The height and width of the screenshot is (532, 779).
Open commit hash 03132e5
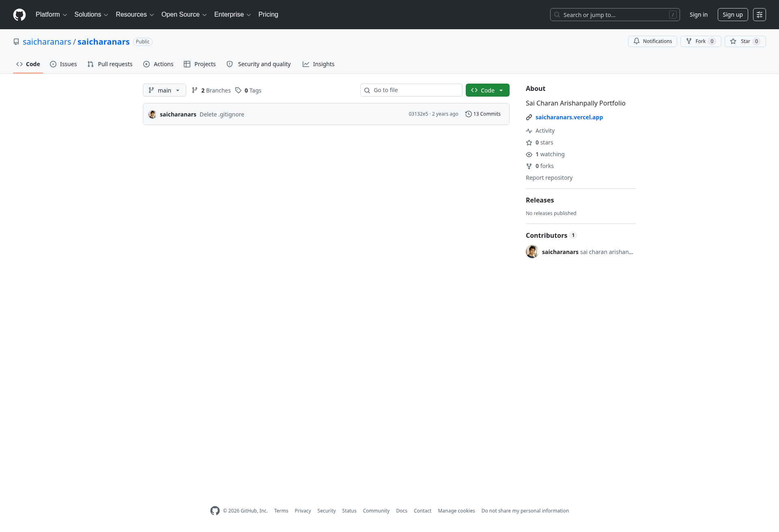[x=418, y=114]
